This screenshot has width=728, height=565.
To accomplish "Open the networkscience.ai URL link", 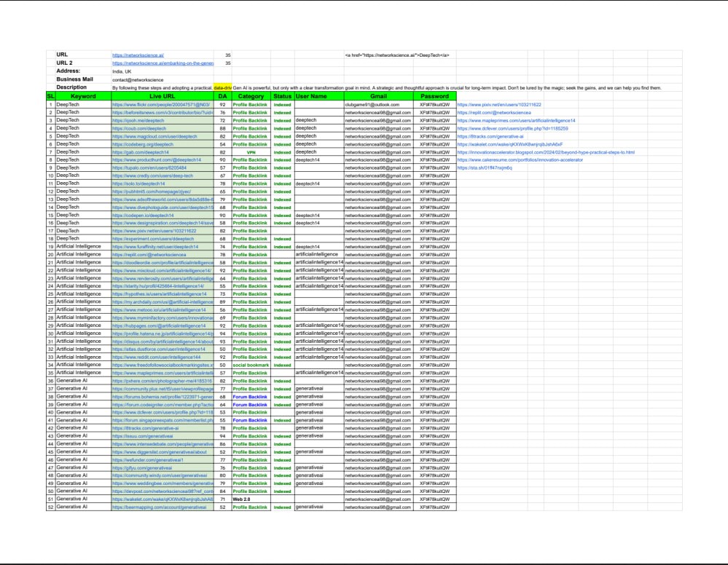I will click(138, 55).
